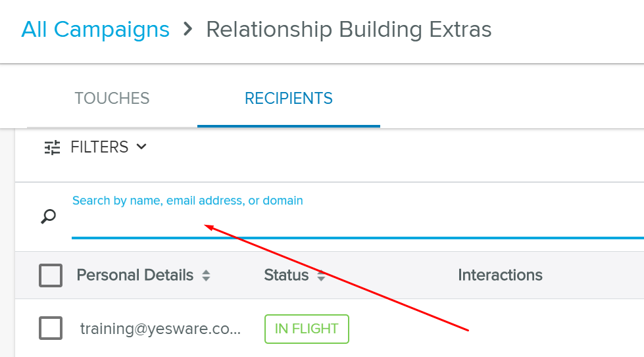Check the box for training@yesware recipient
This screenshot has width=644, height=357.
pyautogui.click(x=51, y=328)
